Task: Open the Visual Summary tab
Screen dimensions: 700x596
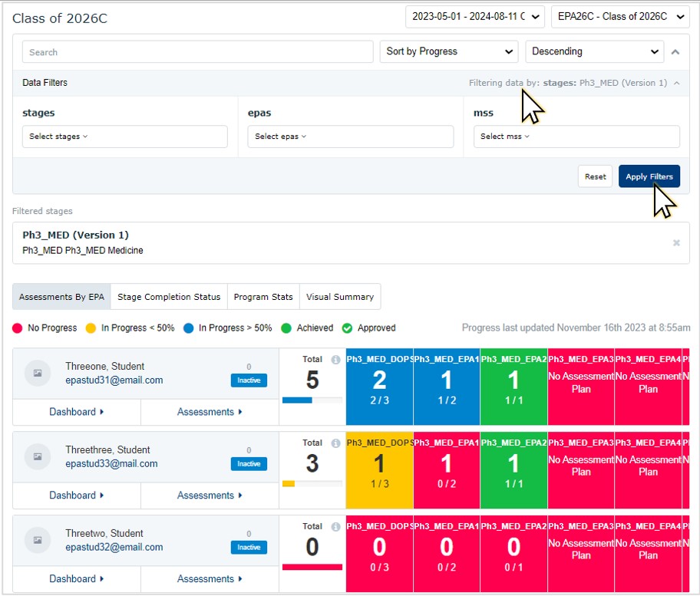Action: pyautogui.click(x=340, y=297)
